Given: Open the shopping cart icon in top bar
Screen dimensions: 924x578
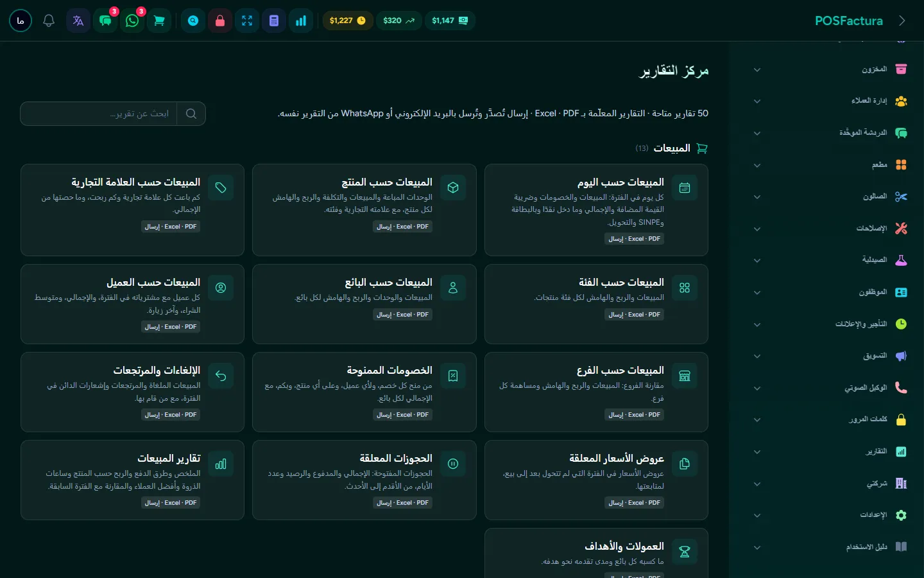Looking at the screenshot, I should click(159, 21).
